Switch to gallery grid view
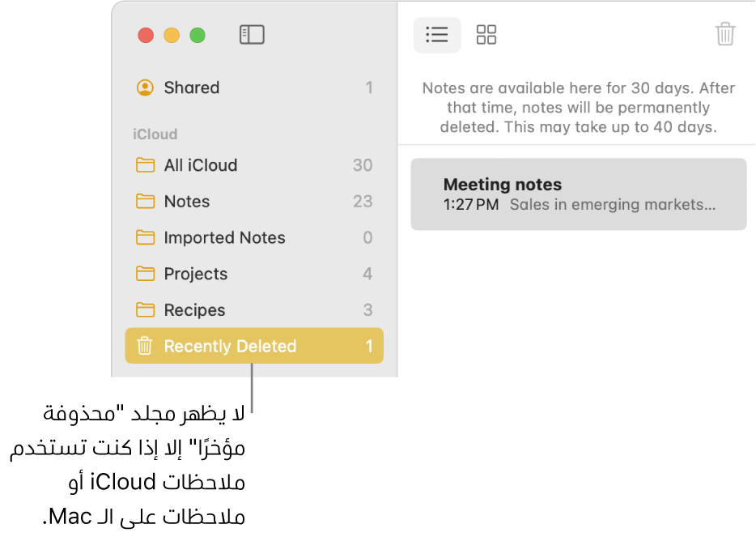756x541 pixels. point(486,35)
